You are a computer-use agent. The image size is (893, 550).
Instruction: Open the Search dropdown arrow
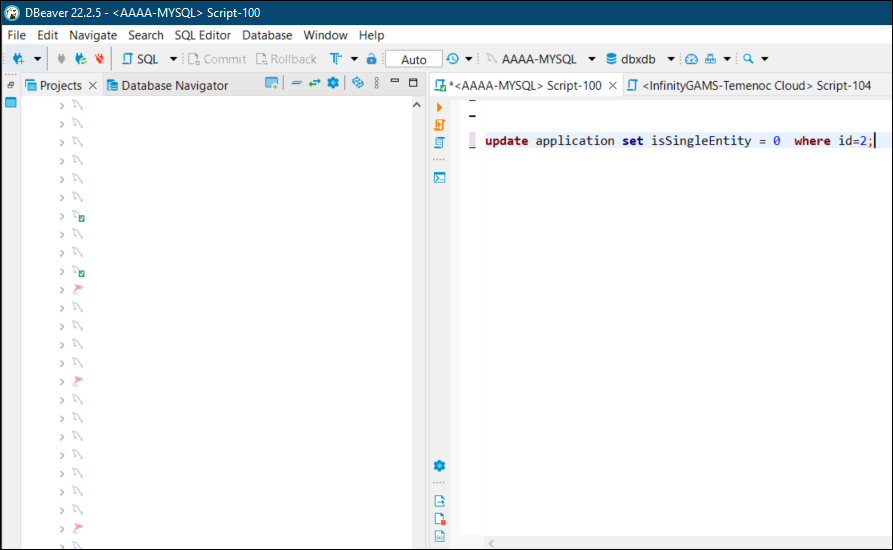[x=765, y=59]
